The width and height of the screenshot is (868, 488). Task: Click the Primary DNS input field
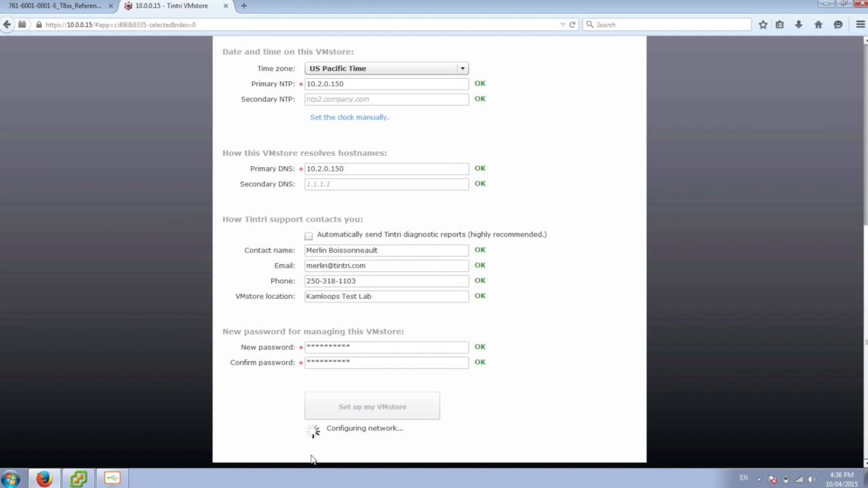point(387,169)
